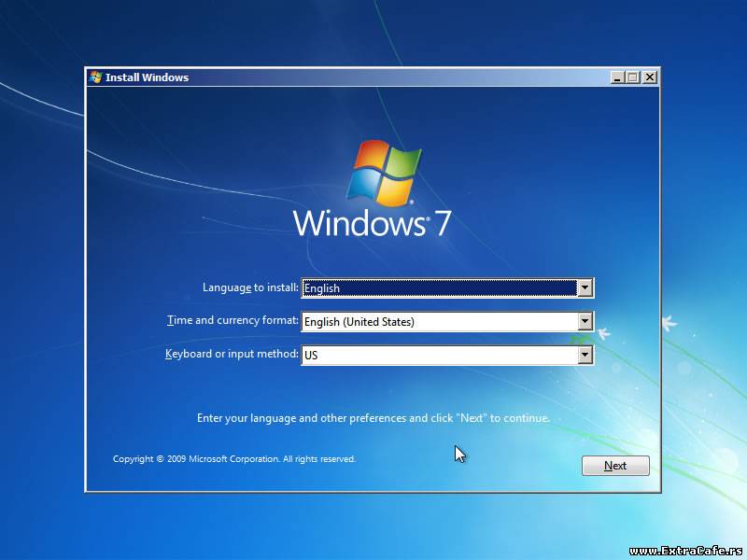
Task: Minimize the Install Windows window
Action: click(x=617, y=77)
